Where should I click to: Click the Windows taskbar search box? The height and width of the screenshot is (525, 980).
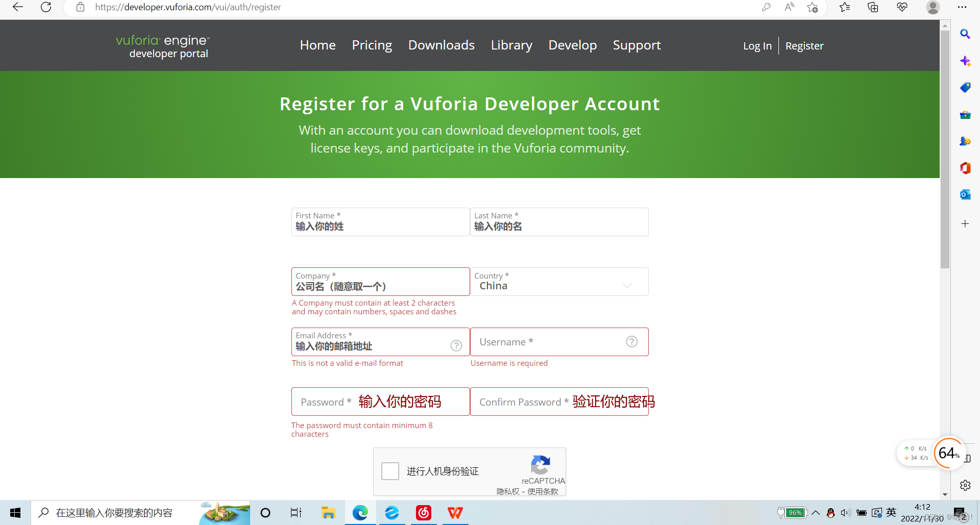pyautogui.click(x=140, y=513)
